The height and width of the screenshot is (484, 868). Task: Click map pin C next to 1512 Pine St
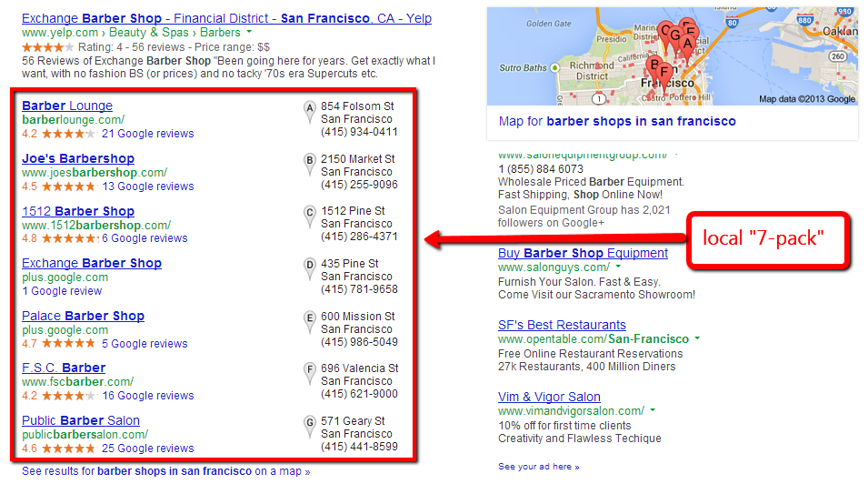[309, 217]
